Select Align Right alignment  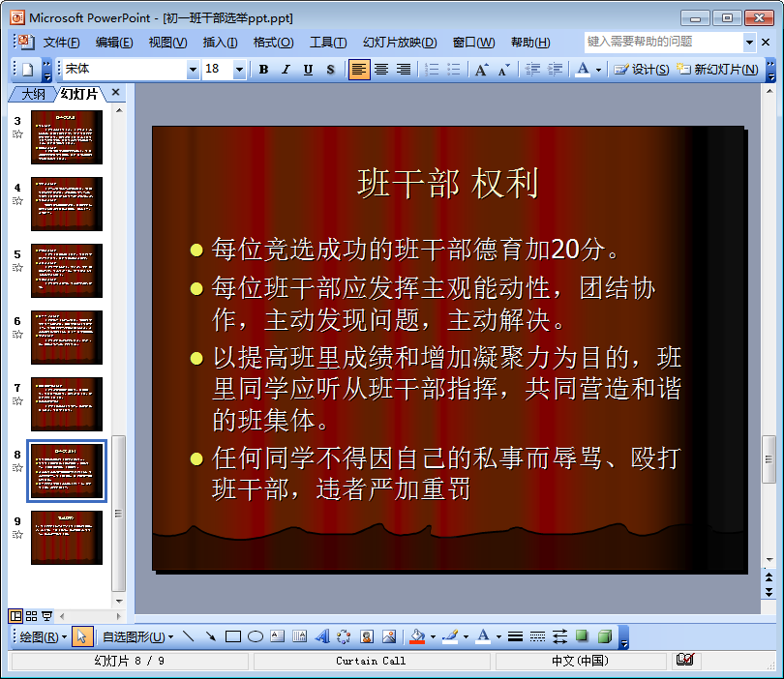point(404,70)
